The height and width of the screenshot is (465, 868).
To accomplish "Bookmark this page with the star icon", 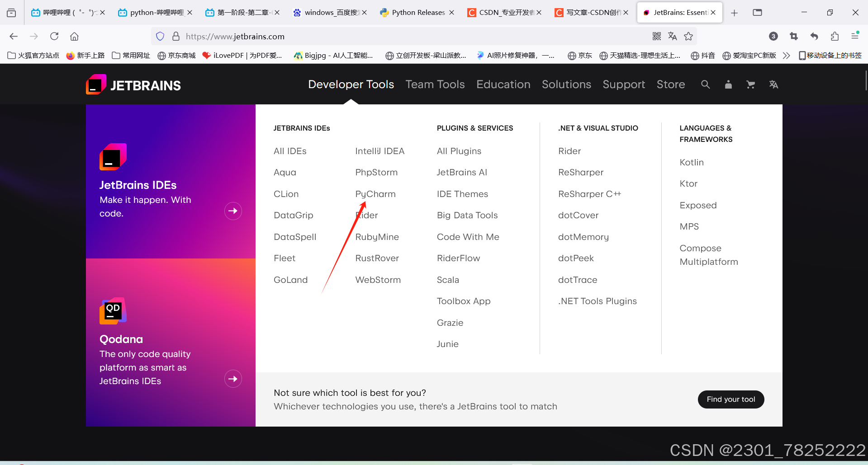I will [688, 36].
